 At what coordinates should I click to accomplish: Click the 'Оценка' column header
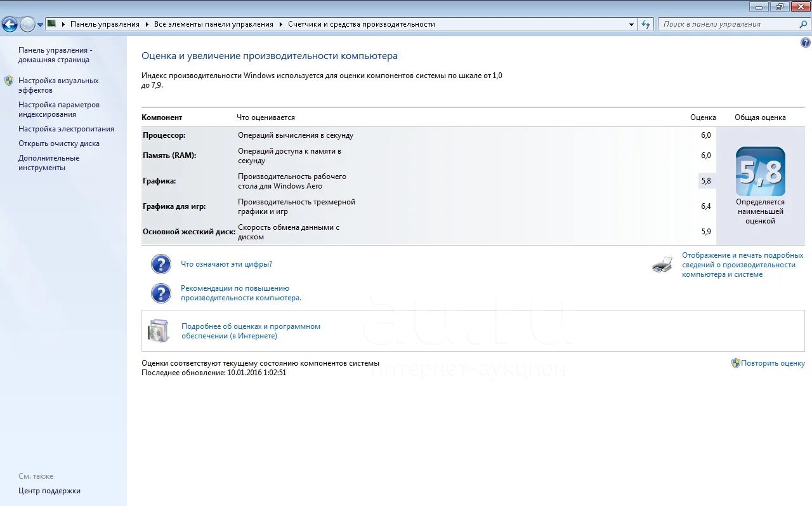click(x=703, y=117)
